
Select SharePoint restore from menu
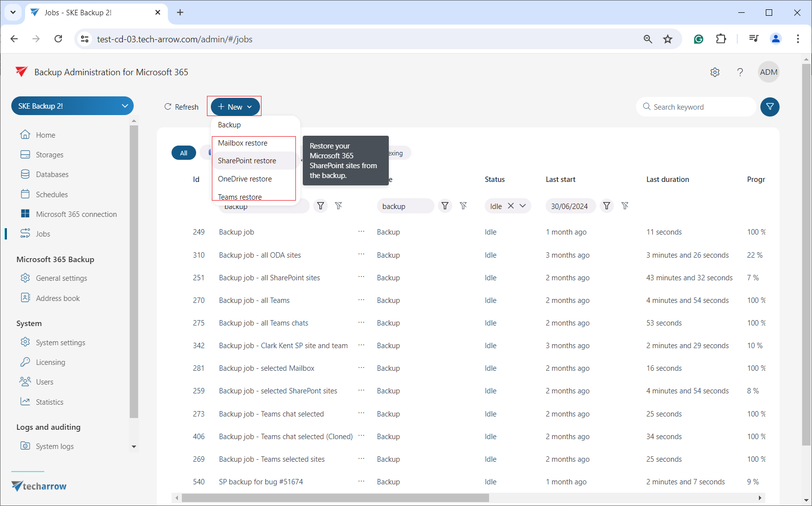[247, 161]
